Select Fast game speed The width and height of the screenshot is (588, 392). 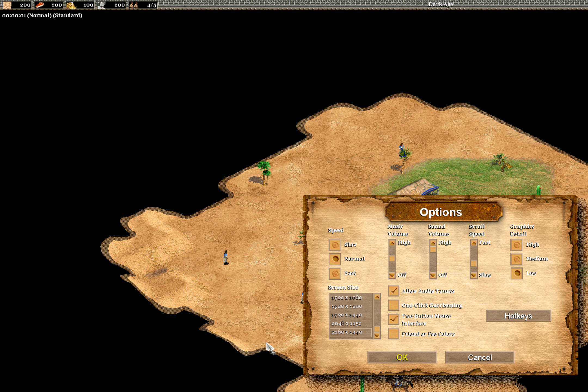334,273
